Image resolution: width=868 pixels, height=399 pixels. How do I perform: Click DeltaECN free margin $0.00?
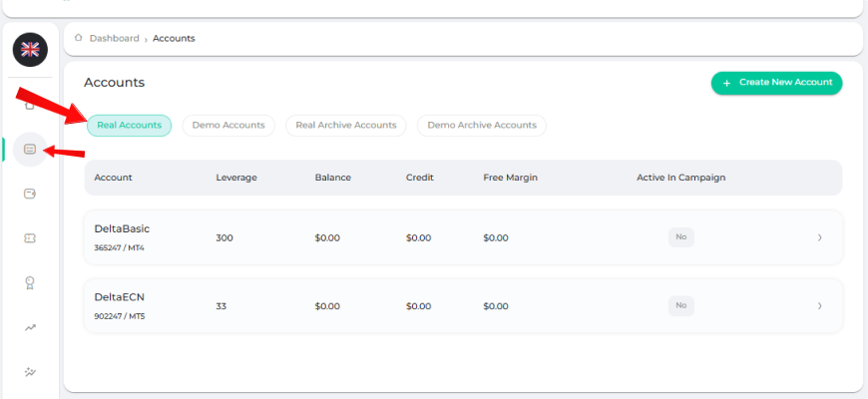click(496, 306)
